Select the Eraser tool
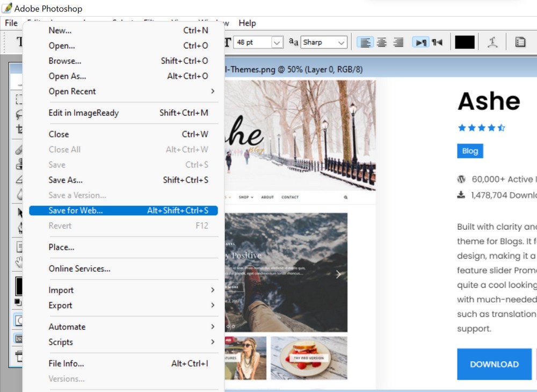Image resolution: width=537 pixels, height=392 pixels. tap(19, 179)
